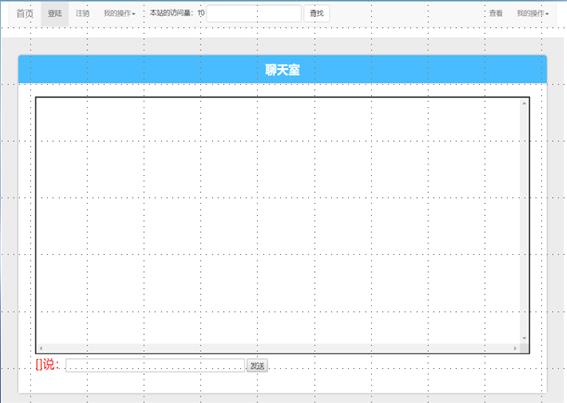567x403 pixels.
Task: Click the horizontal scroll right arrow
Action: (x=515, y=348)
